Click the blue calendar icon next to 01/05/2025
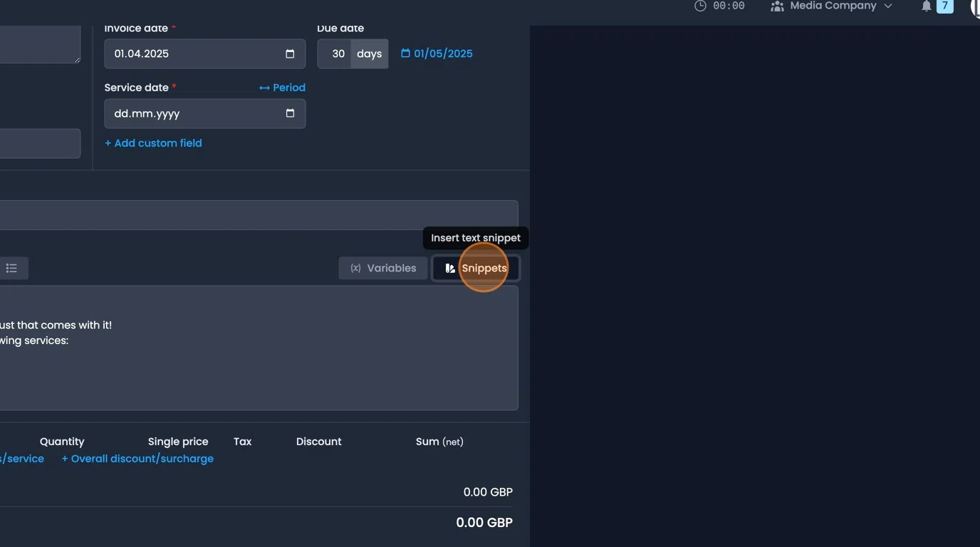 pyautogui.click(x=405, y=53)
